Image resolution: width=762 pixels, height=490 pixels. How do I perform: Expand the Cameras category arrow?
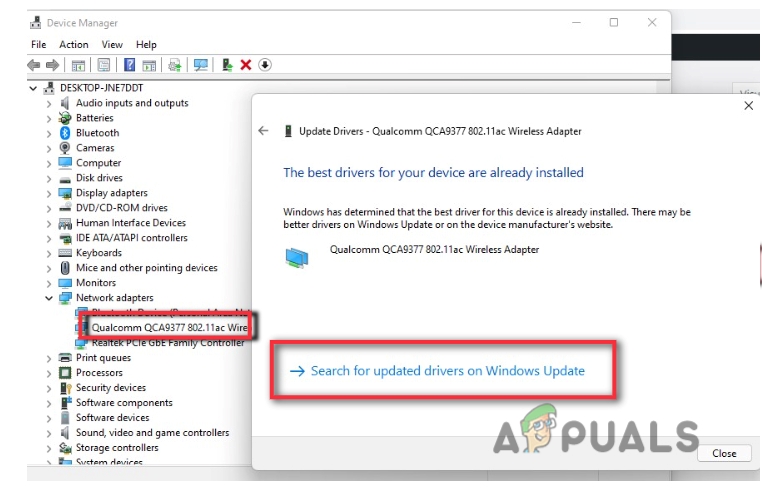click(49, 149)
